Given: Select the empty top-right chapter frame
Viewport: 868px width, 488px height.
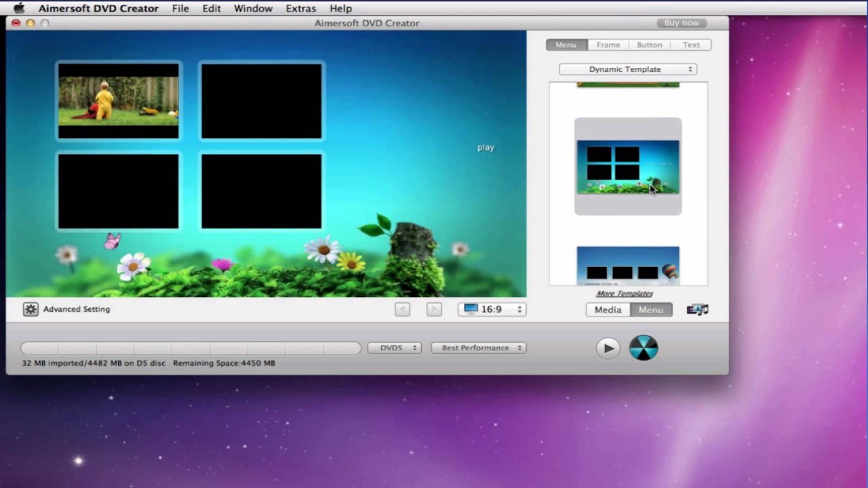Looking at the screenshot, I should [262, 101].
